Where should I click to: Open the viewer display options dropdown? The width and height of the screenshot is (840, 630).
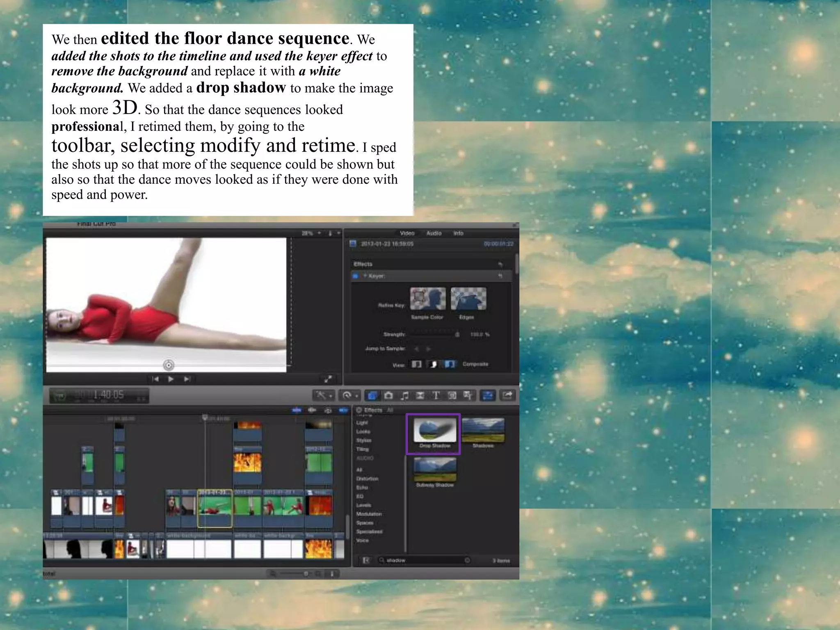334,233
